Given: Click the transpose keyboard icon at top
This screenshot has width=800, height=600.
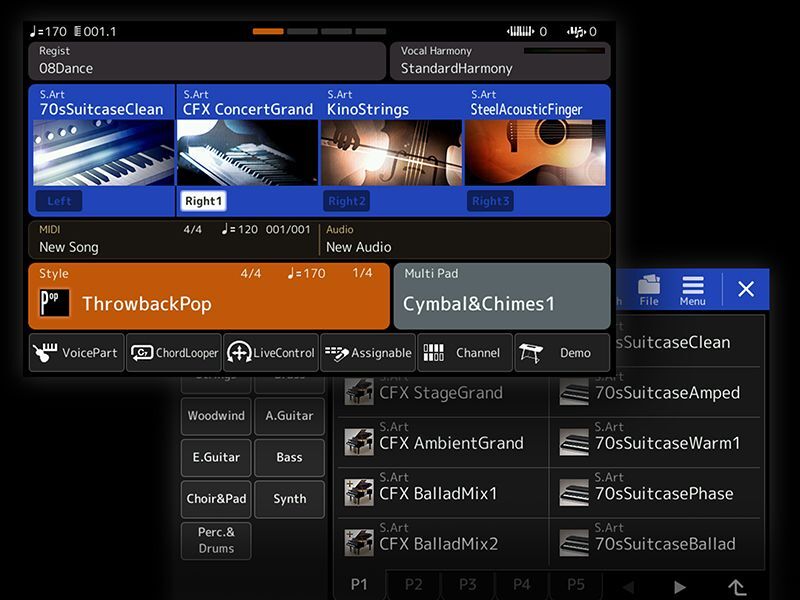Looking at the screenshot, I should click(x=520, y=32).
